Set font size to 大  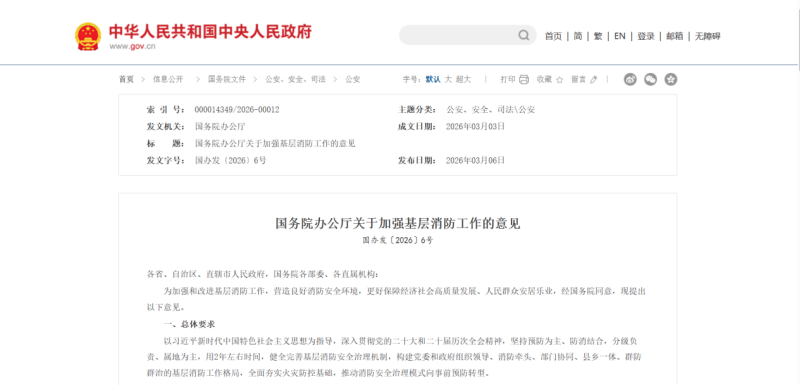pyautogui.click(x=448, y=80)
